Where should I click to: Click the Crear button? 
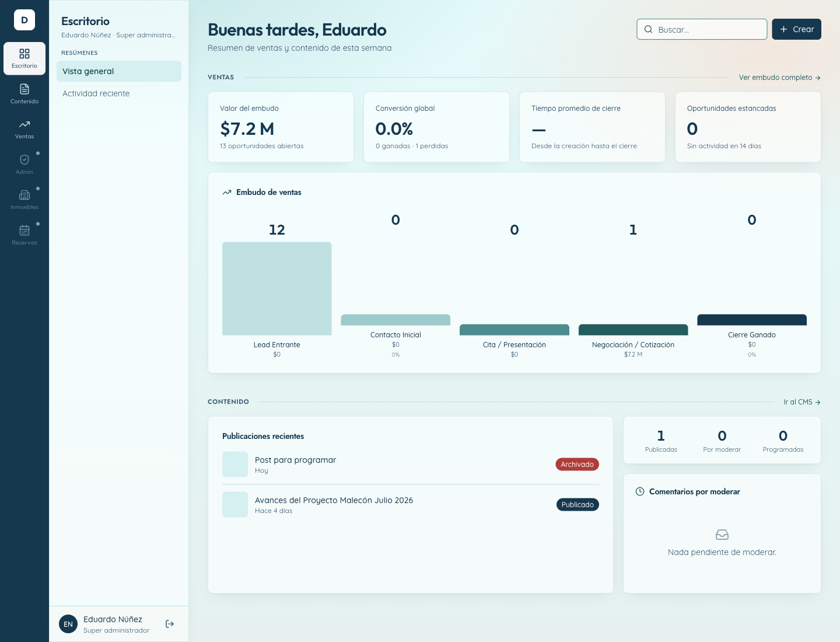[796, 29]
